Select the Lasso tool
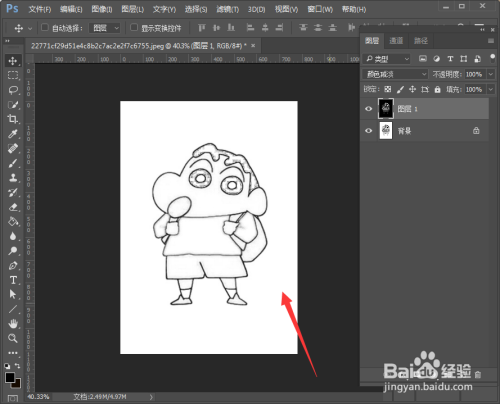 (13, 90)
